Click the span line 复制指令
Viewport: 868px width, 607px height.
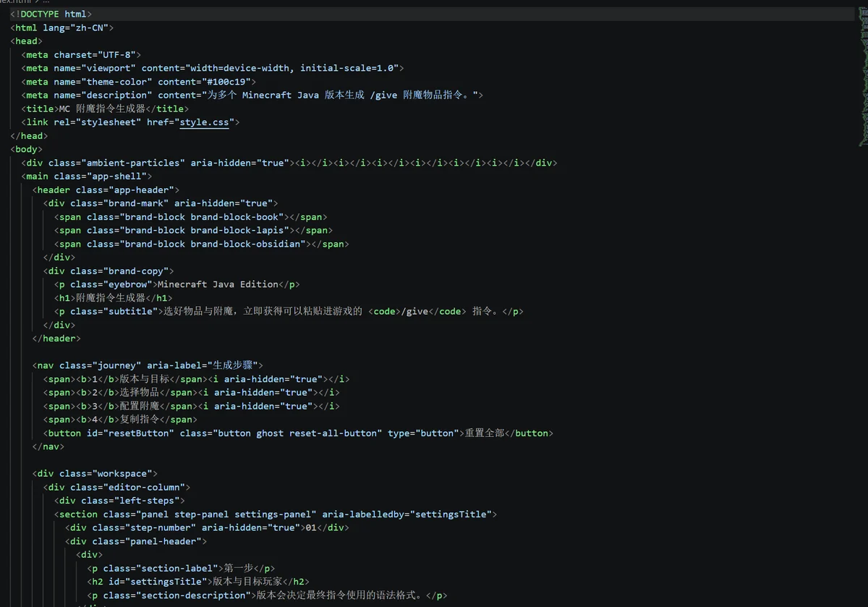(119, 419)
